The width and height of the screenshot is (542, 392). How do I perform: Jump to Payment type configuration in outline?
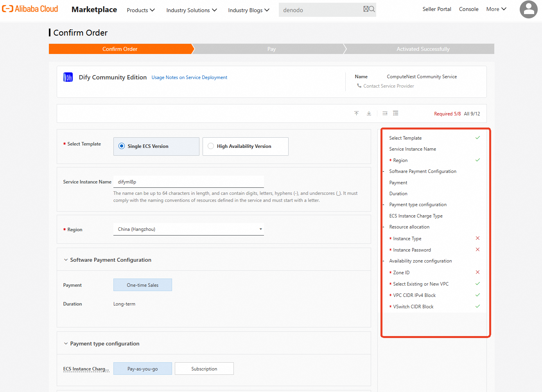[418, 205]
